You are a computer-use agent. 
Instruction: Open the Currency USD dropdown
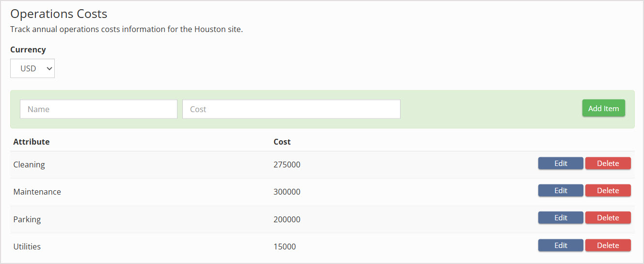[32, 68]
